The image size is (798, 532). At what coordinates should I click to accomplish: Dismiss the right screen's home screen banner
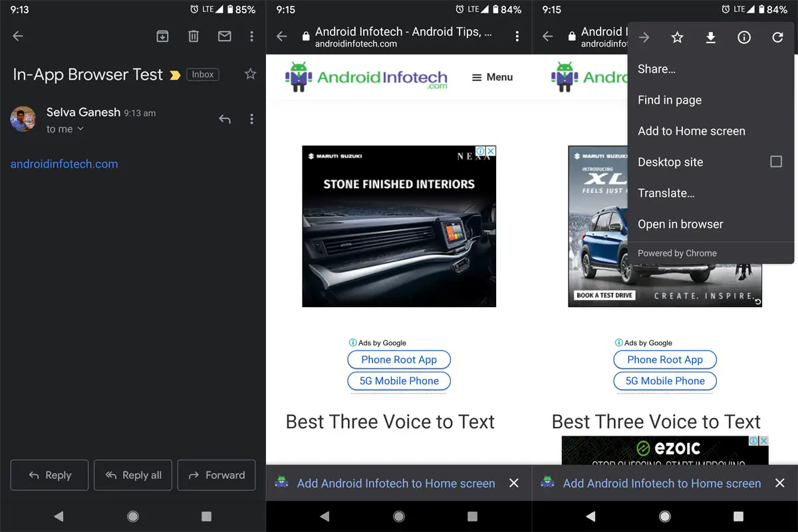pyautogui.click(x=779, y=483)
